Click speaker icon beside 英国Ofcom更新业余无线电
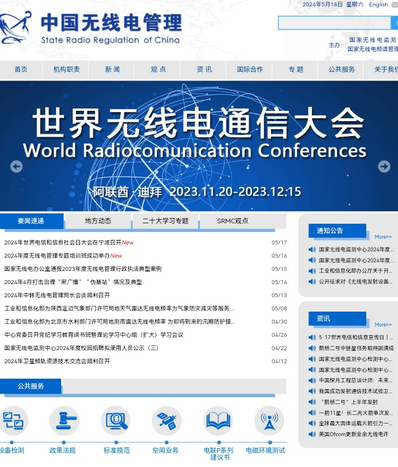 click(x=312, y=434)
